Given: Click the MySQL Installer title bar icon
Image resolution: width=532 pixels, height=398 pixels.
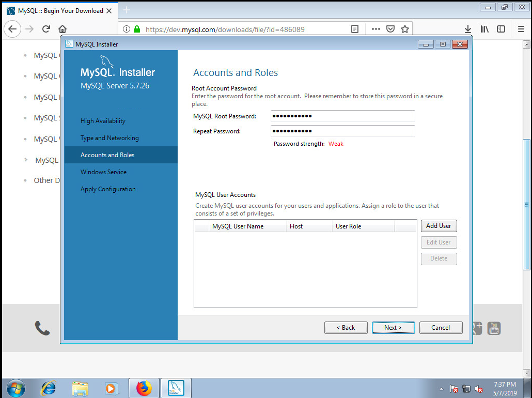Looking at the screenshot, I should click(x=69, y=44).
